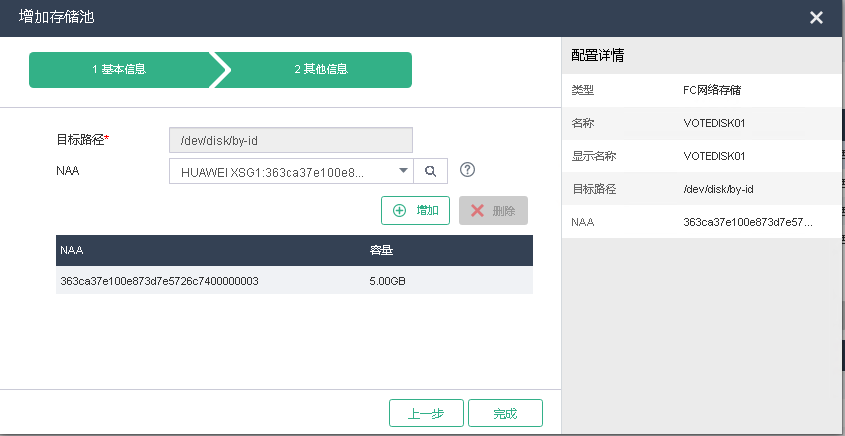Viewport: 845px width, 436px height.
Task: Click the 显示名称 value VOTEDISK01
Action: point(714,156)
